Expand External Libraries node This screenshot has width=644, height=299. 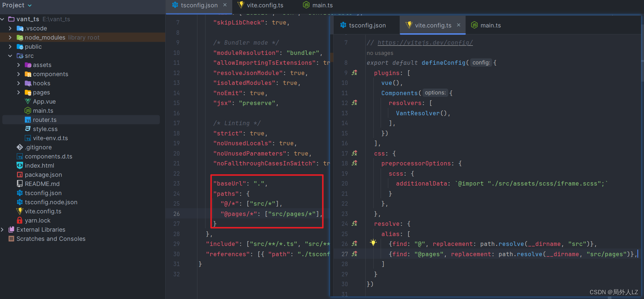tap(3, 229)
